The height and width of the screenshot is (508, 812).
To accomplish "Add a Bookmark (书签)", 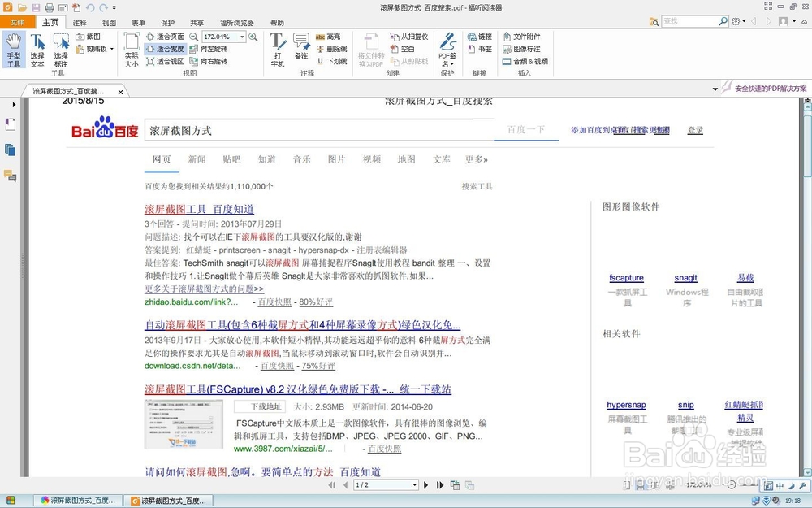I will point(480,49).
